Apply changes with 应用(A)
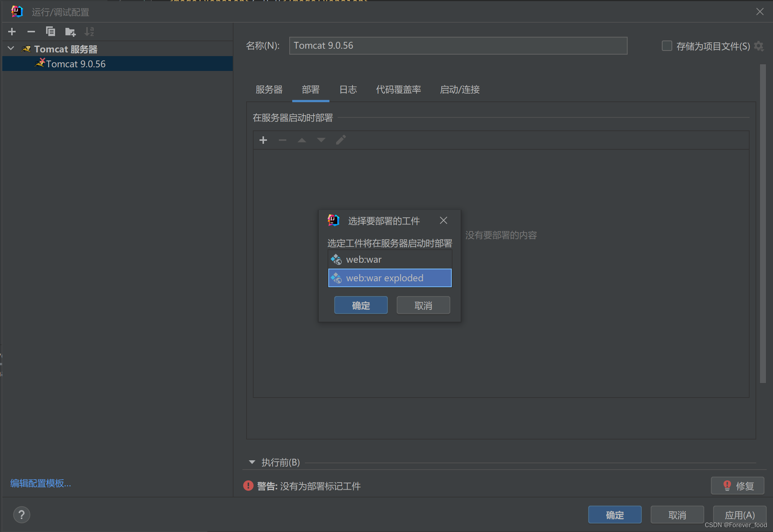773x532 pixels. [740, 515]
